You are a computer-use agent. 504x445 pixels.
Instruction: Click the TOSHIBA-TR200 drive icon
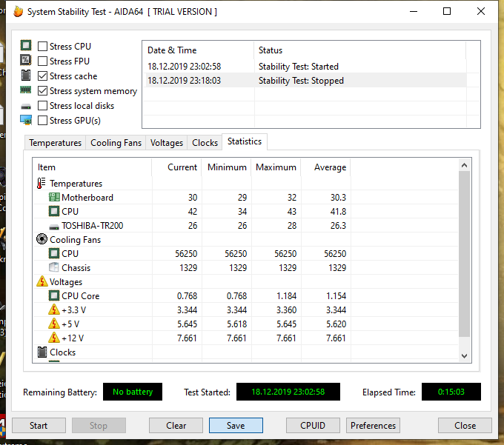click(54, 227)
